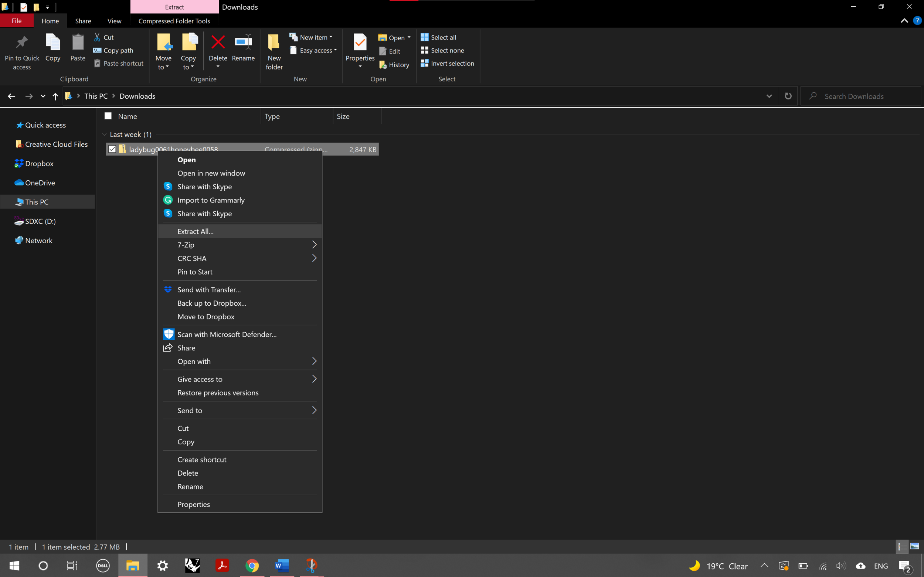Choose Properties in context menu
Viewport: 924px width, 577px height.
240,504
